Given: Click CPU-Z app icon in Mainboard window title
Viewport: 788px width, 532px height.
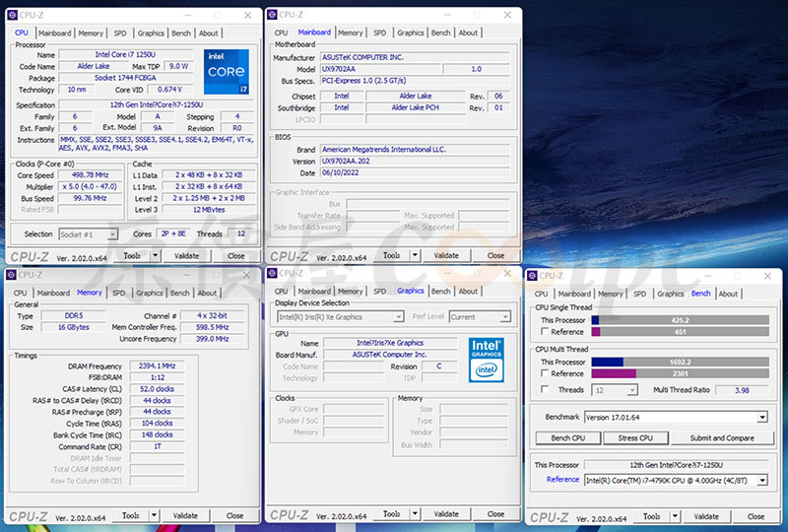Looking at the screenshot, I should tap(273, 15).
